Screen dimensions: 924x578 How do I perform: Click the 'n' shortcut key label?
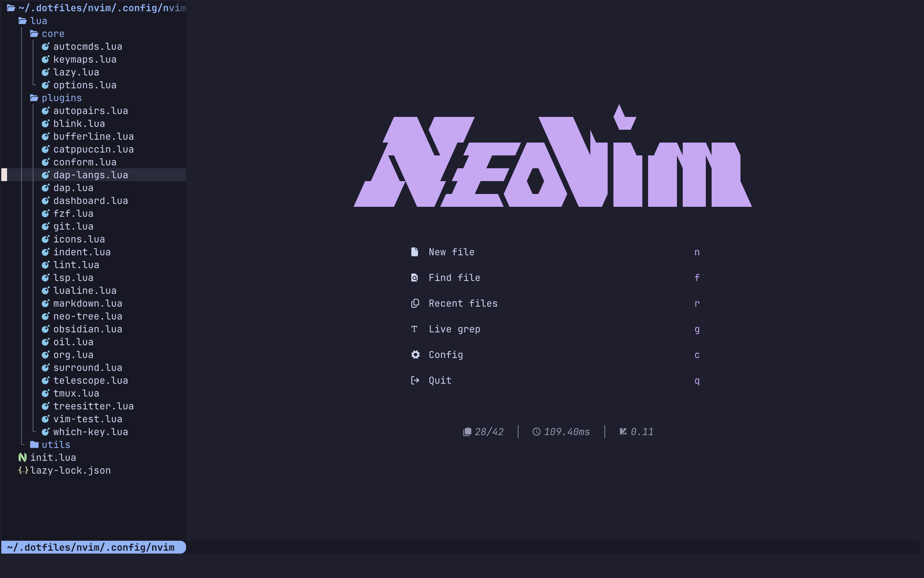coord(697,252)
